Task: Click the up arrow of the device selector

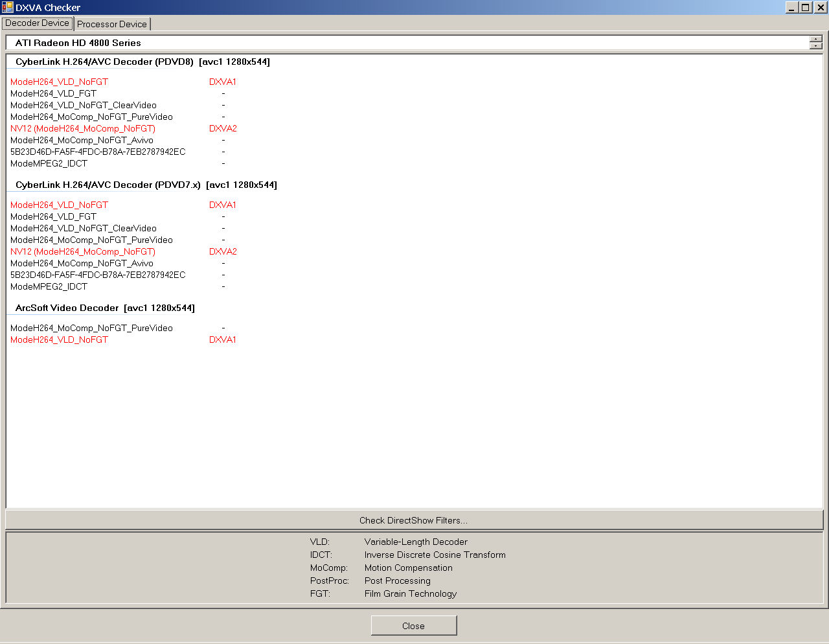Action: tap(816, 39)
